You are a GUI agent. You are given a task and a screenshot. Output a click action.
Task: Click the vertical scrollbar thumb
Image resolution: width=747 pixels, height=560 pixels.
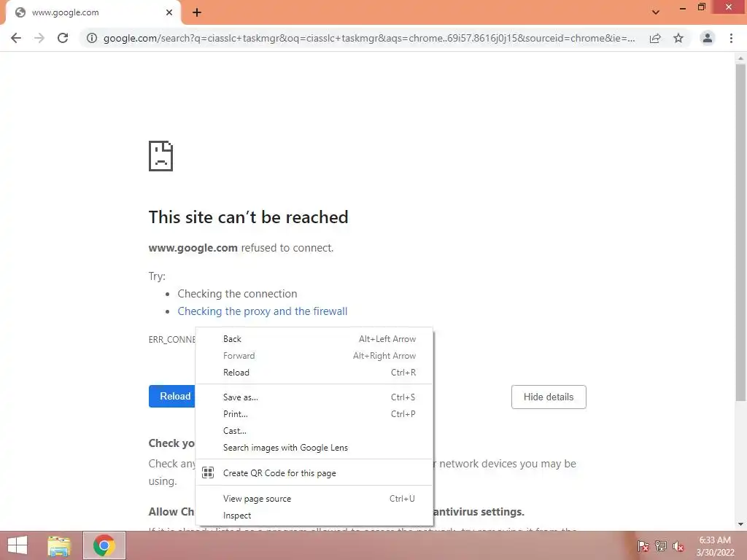[740, 233]
